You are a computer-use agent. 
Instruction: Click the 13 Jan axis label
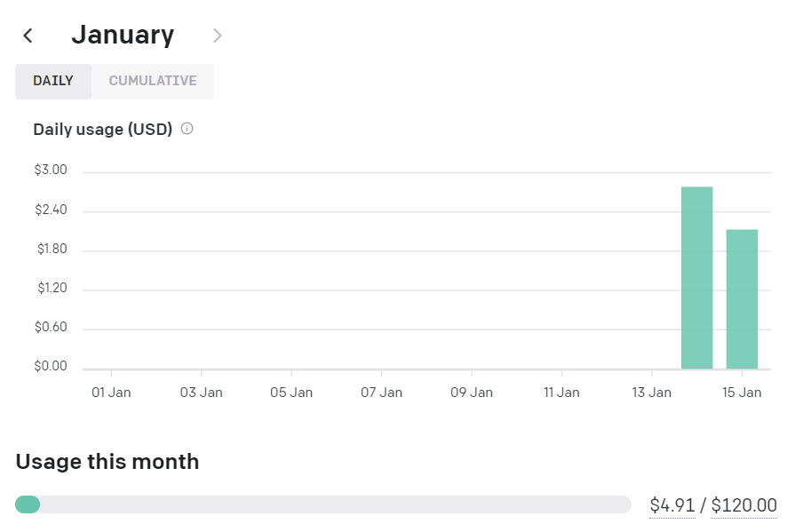pos(651,393)
